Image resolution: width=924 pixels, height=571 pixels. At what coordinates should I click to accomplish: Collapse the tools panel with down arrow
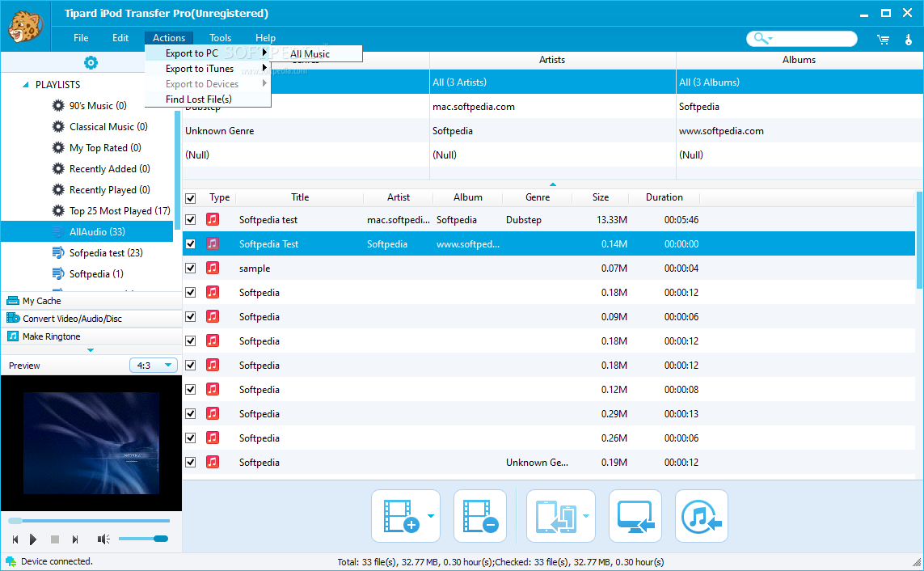pyautogui.click(x=91, y=350)
